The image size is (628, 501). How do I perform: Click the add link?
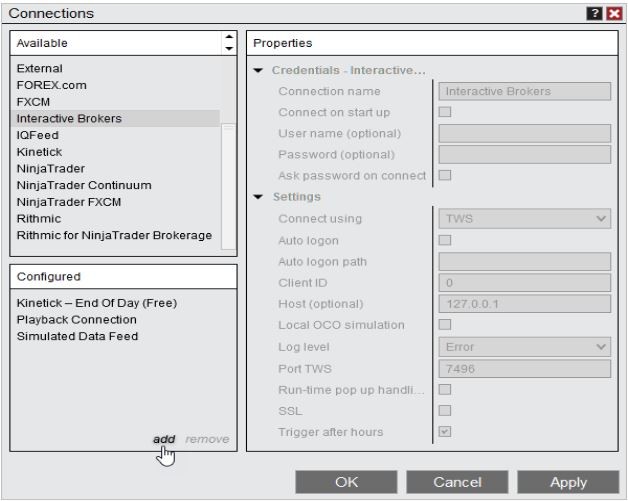[164, 439]
